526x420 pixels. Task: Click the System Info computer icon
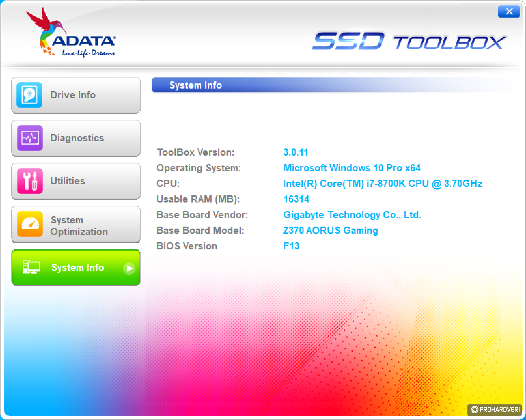coord(31,267)
